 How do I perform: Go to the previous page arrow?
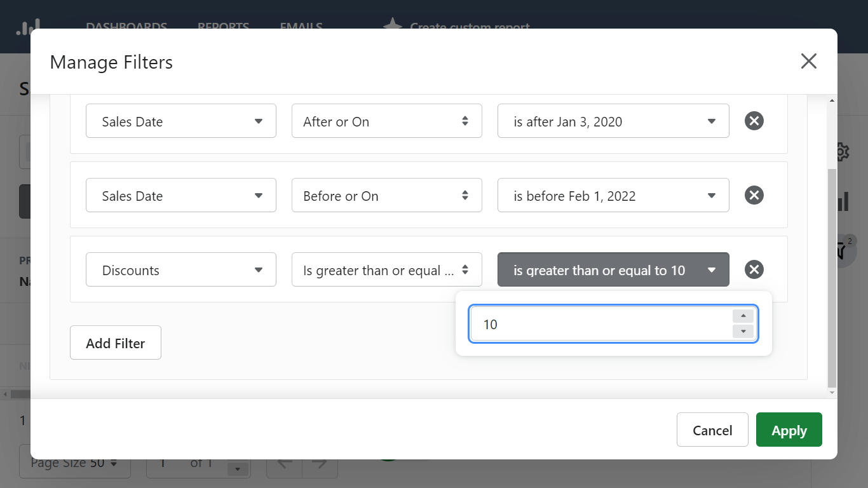(x=283, y=463)
